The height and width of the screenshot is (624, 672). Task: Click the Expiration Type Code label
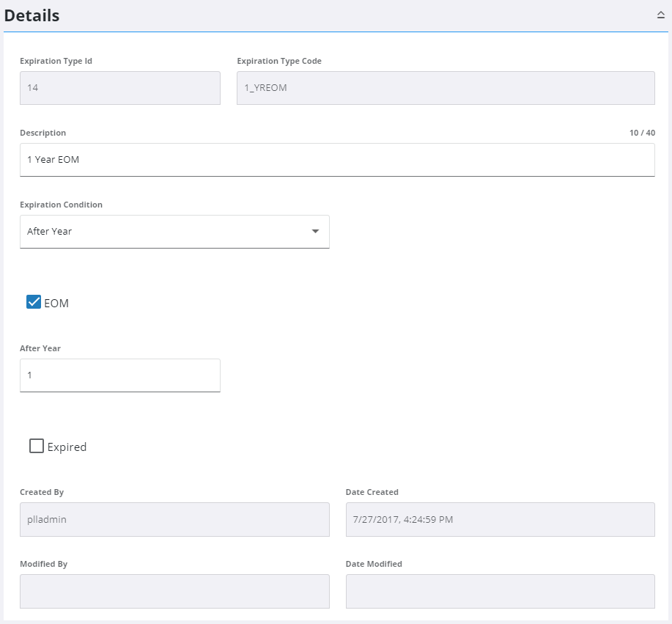tap(279, 62)
